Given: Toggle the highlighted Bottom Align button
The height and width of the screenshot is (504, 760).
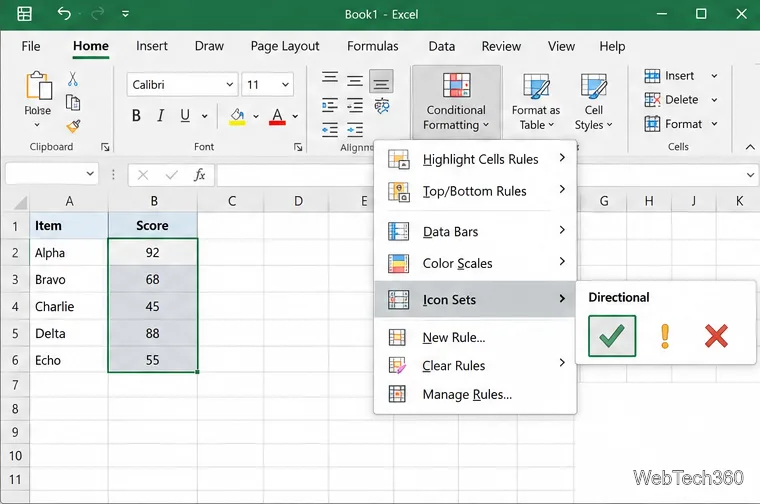Looking at the screenshot, I should [381, 81].
